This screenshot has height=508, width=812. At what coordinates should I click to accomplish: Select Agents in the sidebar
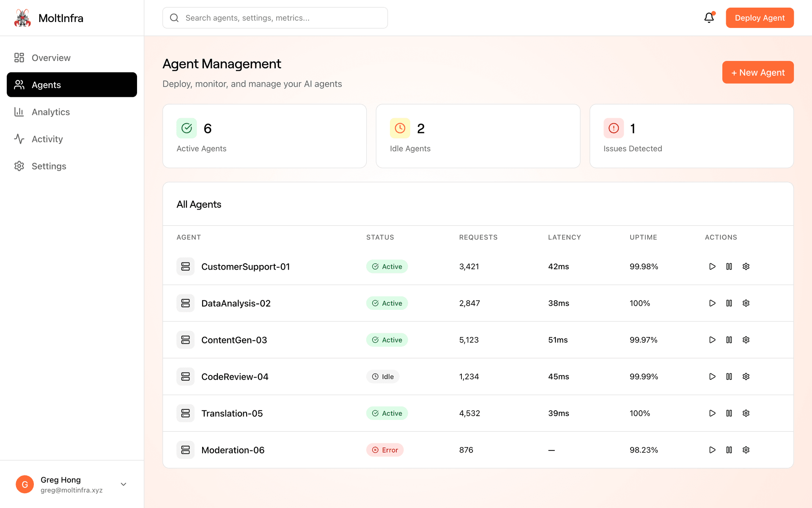click(72, 85)
